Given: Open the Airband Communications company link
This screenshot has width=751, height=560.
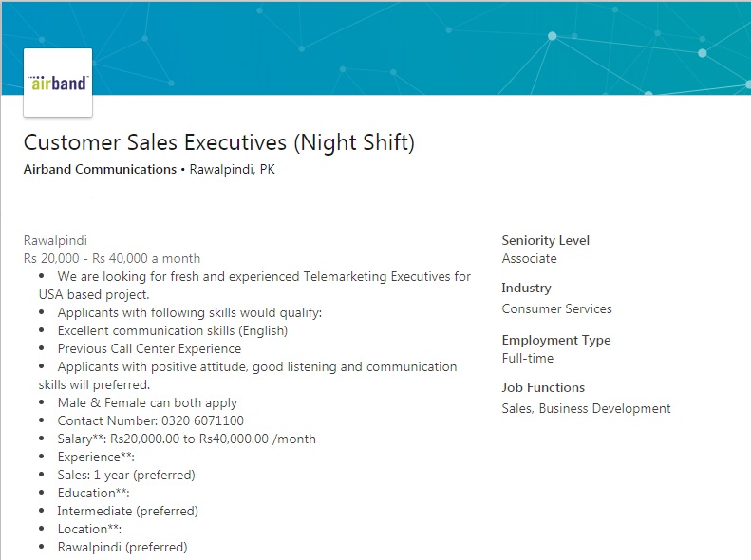Looking at the screenshot, I should coord(100,170).
